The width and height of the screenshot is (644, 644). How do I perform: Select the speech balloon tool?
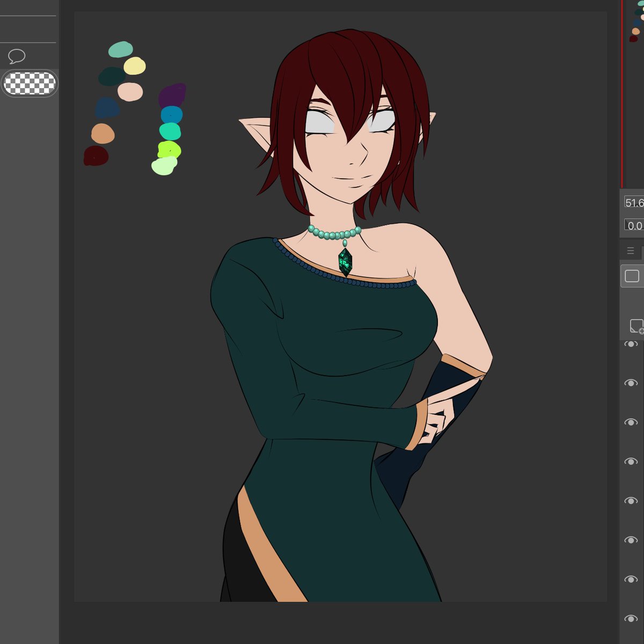click(x=17, y=56)
